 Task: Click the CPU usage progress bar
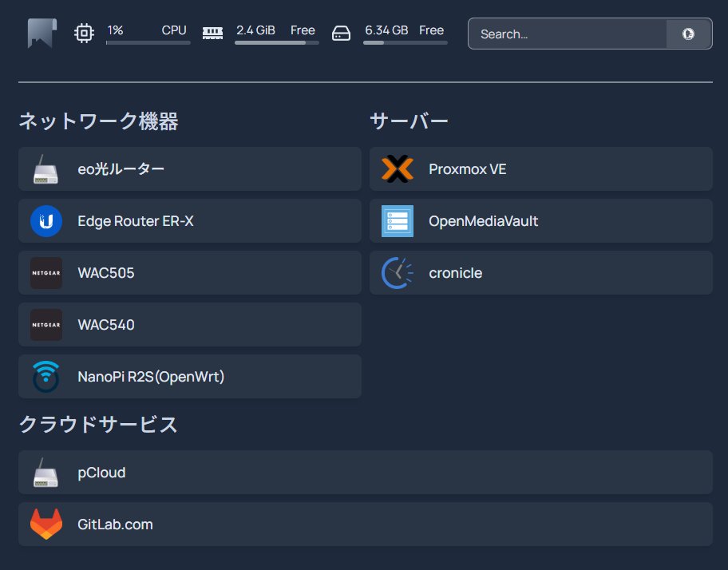pos(148,42)
